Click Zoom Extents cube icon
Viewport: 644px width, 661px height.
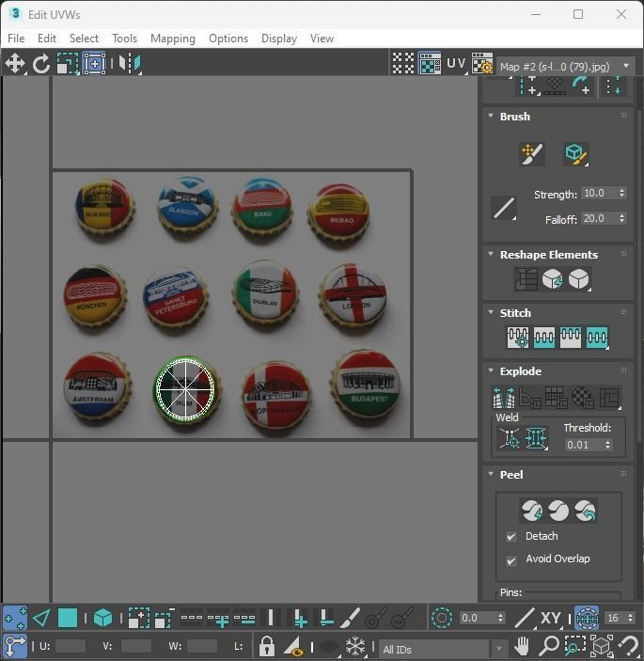tap(602, 646)
